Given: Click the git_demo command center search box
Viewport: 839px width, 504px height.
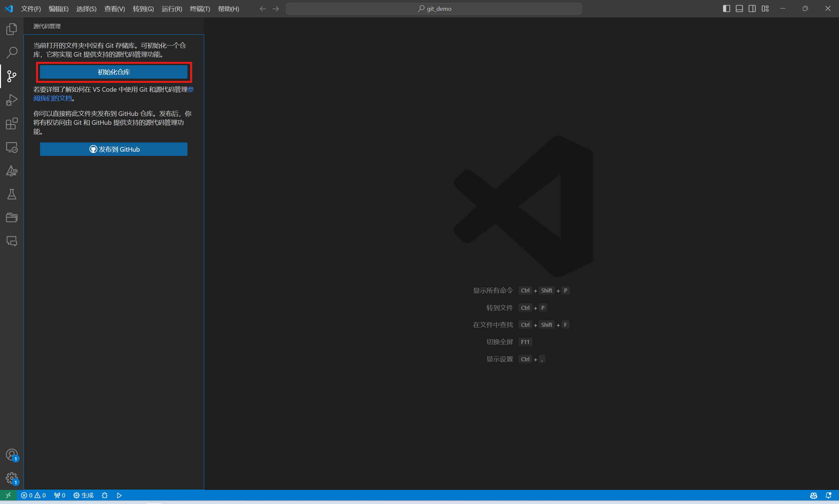Looking at the screenshot, I should click(x=434, y=9).
